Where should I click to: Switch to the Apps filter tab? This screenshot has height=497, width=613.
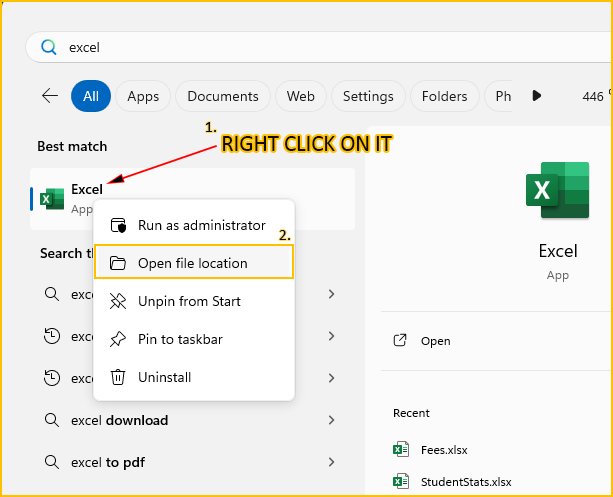pyautogui.click(x=143, y=96)
